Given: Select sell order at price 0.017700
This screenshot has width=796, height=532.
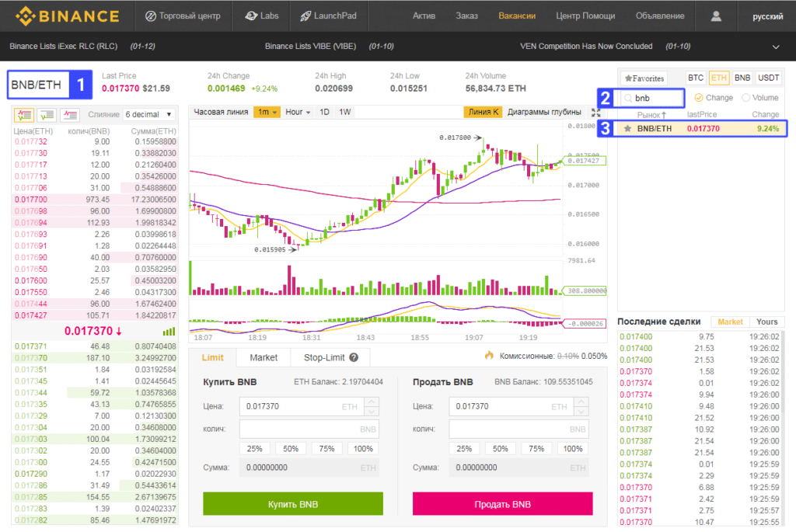Looking at the screenshot, I should [95, 200].
